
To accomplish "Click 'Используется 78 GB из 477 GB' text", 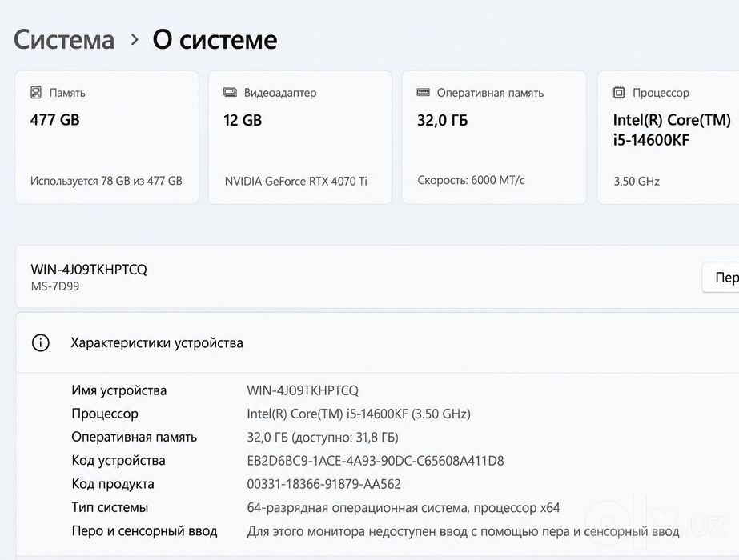I will click(x=106, y=181).
